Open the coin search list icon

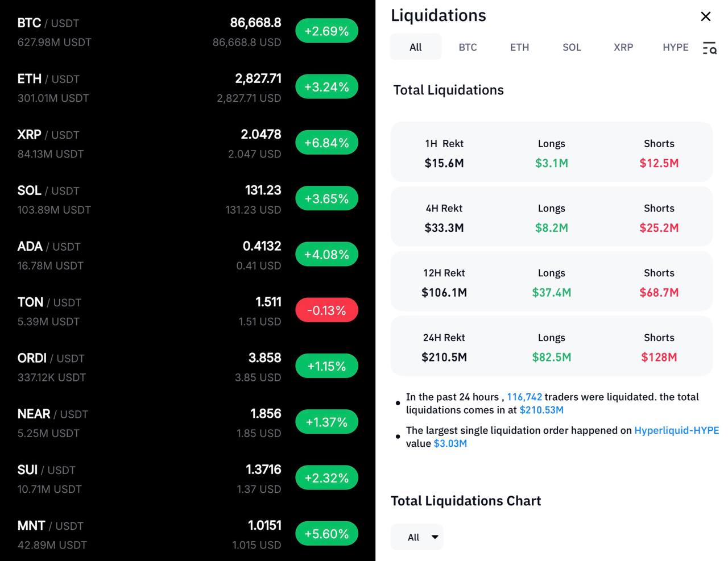pyautogui.click(x=709, y=48)
